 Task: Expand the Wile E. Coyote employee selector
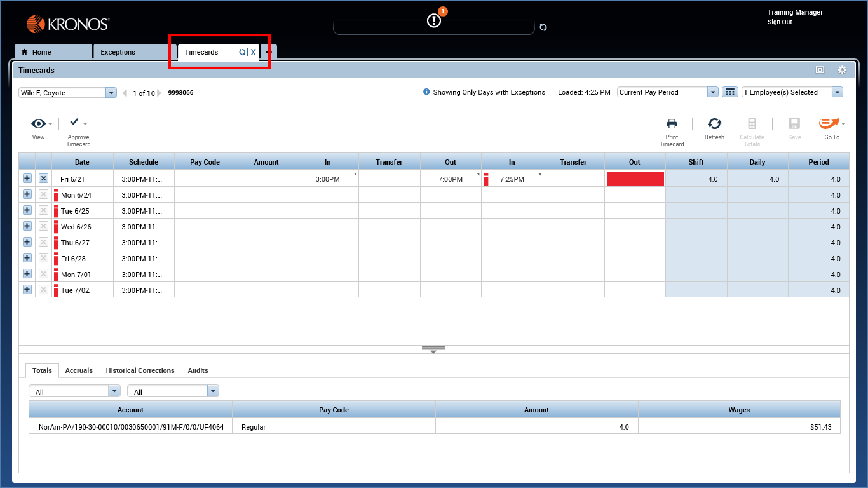click(111, 92)
